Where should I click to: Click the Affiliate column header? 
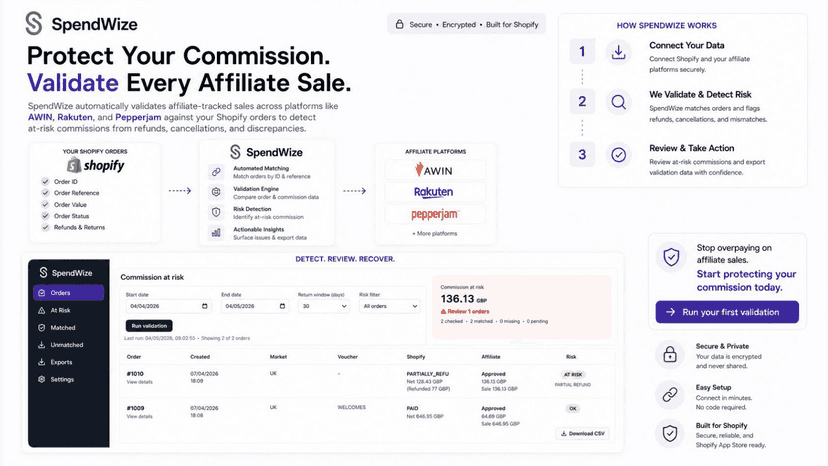[491, 357]
